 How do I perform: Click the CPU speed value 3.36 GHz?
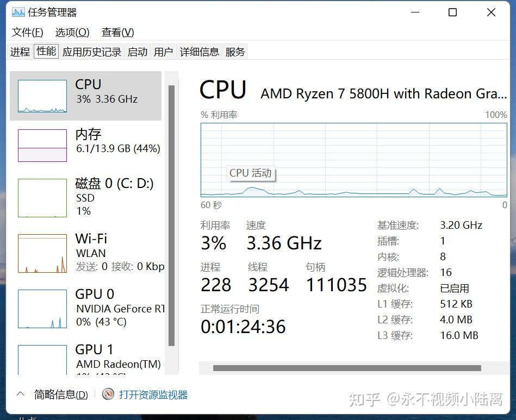pyautogui.click(x=284, y=243)
